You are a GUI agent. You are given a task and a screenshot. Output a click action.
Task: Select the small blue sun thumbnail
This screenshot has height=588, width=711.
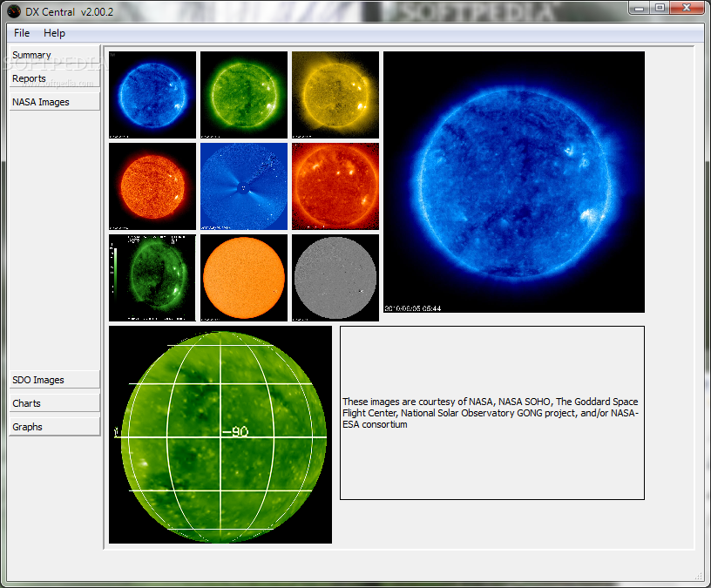(x=152, y=95)
